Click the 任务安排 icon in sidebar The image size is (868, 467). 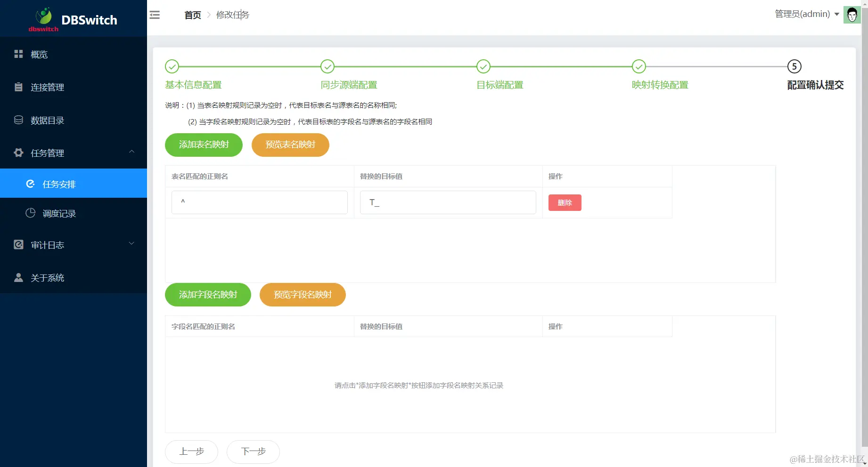(x=31, y=184)
